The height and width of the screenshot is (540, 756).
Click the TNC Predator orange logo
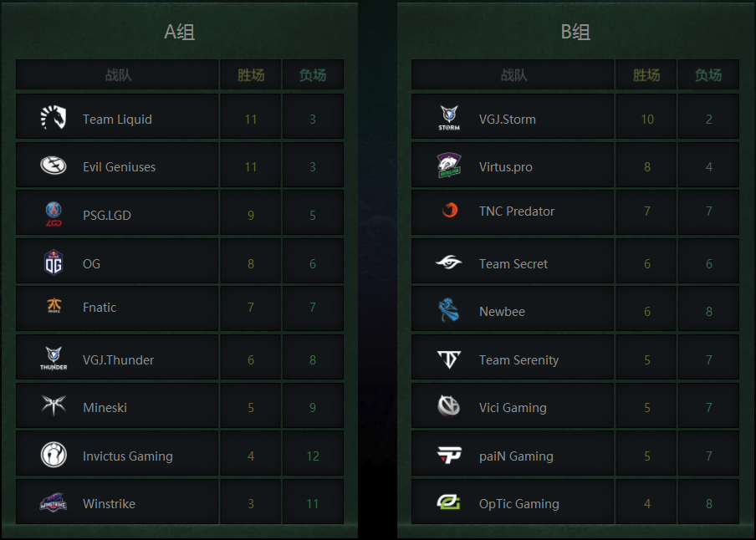tap(450, 210)
